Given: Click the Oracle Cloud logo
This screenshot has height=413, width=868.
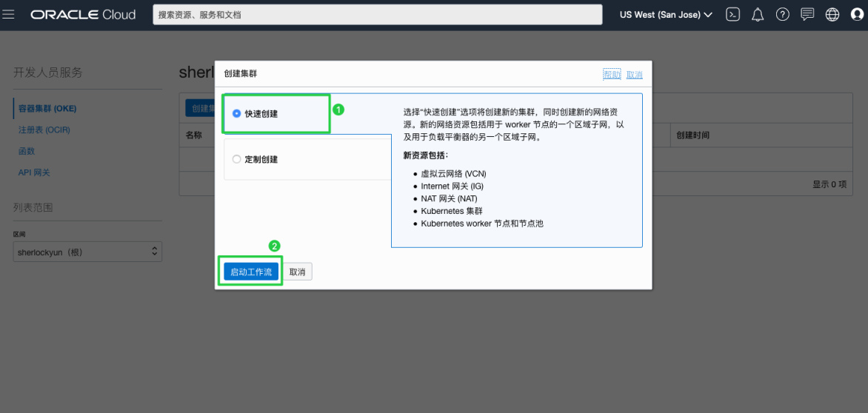Looking at the screenshot, I should pos(83,15).
